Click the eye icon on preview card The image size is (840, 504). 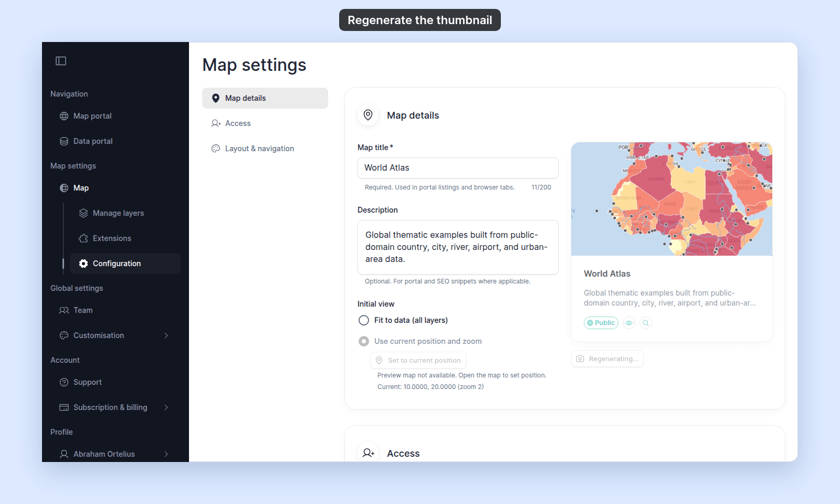pyautogui.click(x=629, y=323)
